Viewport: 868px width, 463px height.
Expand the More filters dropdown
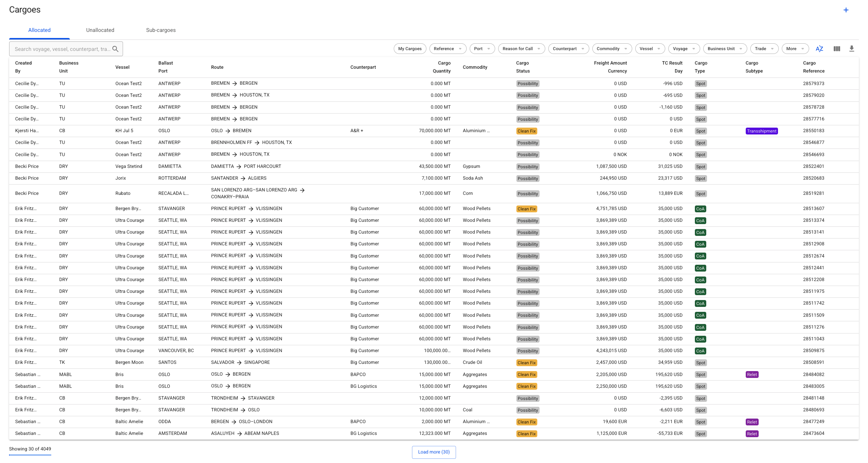click(795, 49)
